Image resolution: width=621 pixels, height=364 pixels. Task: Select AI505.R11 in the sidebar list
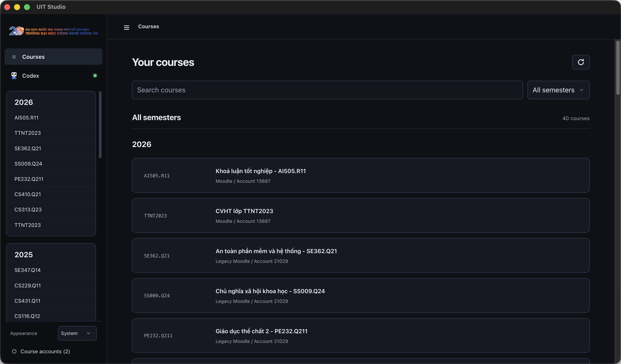(51, 118)
